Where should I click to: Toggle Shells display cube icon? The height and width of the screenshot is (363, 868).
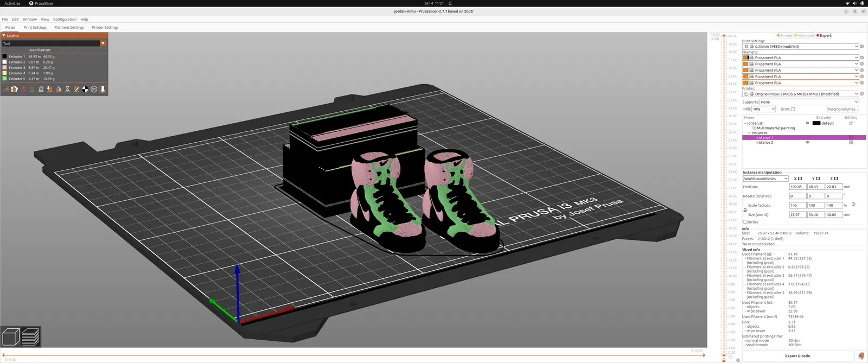click(94, 89)
